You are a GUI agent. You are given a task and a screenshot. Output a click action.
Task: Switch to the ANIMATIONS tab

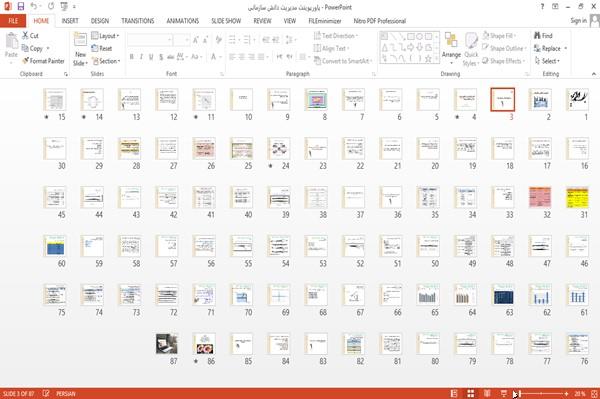pyautogui.click(x=183, y=21)
